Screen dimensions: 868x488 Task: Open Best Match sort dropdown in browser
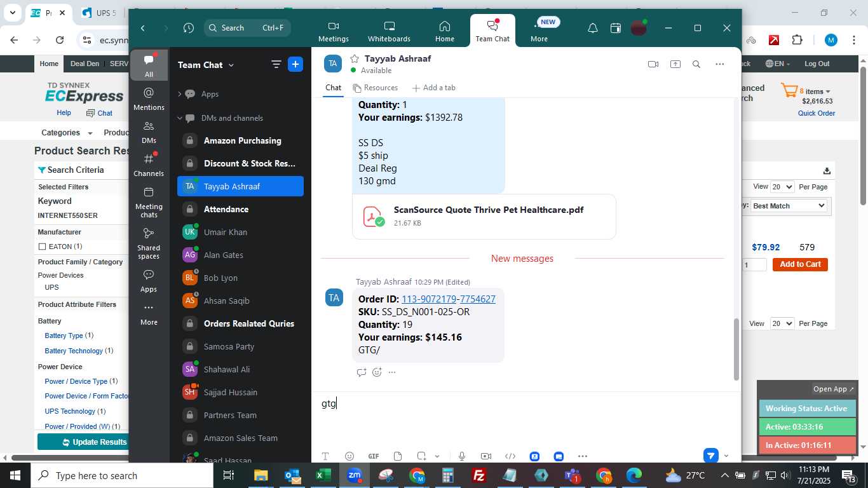[x=788, y=206]
